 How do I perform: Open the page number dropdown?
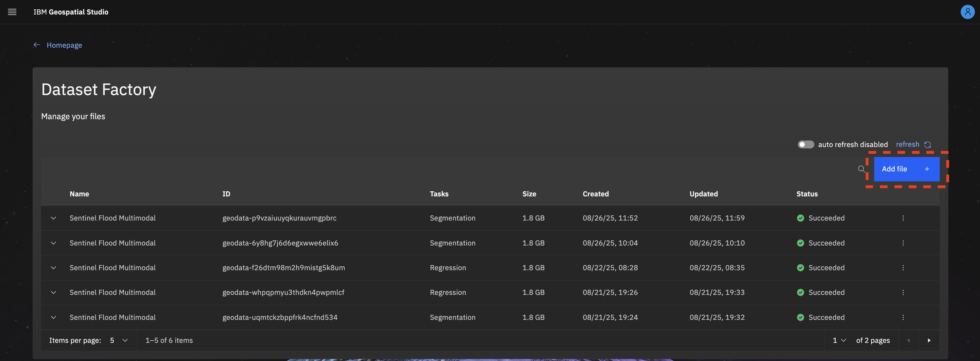[839, 341]
